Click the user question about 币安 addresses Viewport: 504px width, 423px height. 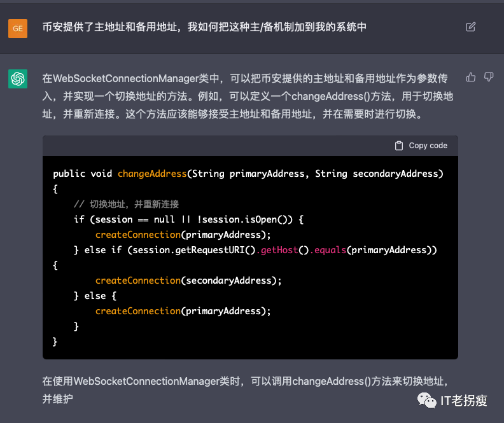point(204,27)
